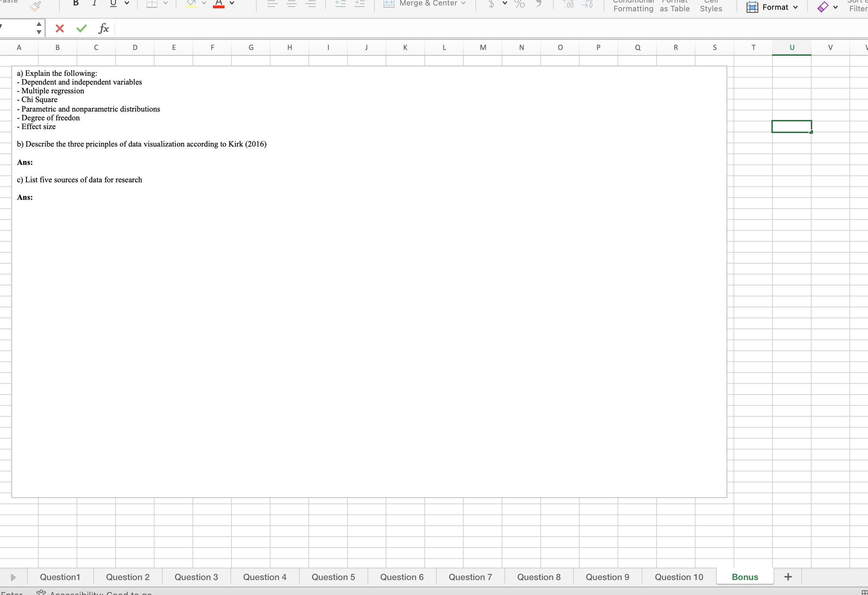
Task: Apply percent number format
Action: (x=519, y=5)
